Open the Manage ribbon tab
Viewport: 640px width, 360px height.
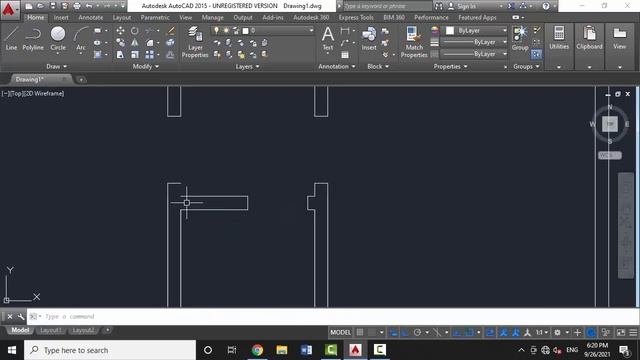point(213,18)
